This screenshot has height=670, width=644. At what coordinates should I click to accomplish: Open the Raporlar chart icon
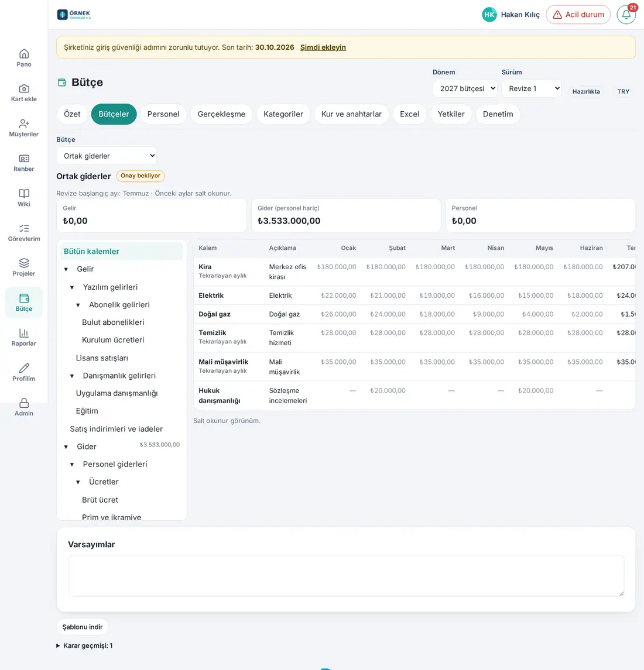(24, 333)
